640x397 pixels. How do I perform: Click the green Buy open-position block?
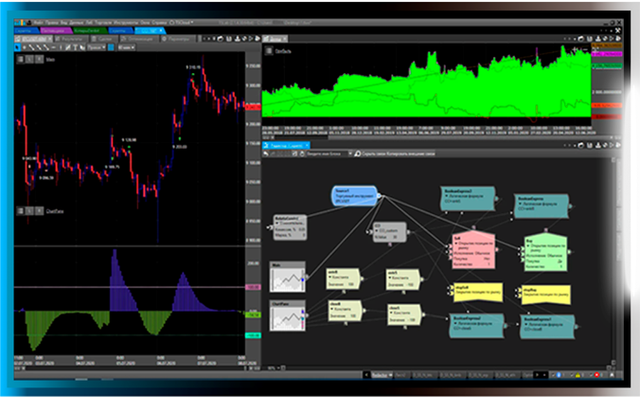(x=545, y=253)
